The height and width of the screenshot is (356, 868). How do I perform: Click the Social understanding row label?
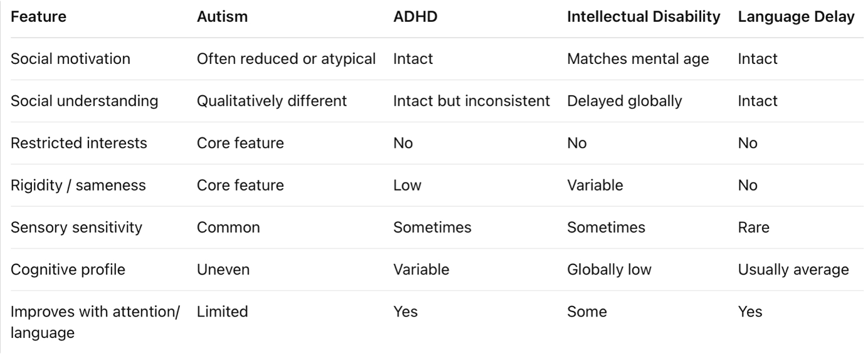[x=84, y=101]
